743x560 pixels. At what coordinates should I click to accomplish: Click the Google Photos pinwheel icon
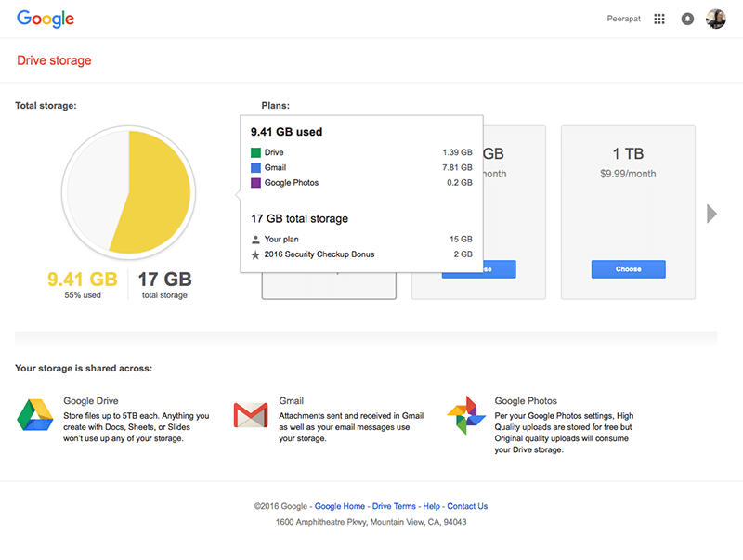466,415
